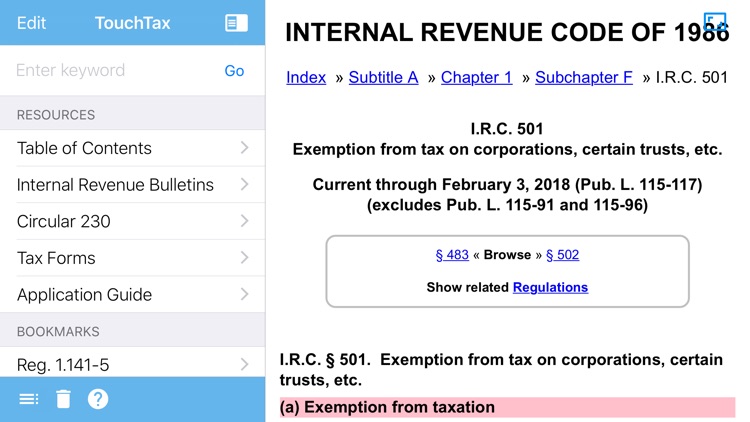Open Table of Contents
Screen dimensions: 750x422
[132, 148]
